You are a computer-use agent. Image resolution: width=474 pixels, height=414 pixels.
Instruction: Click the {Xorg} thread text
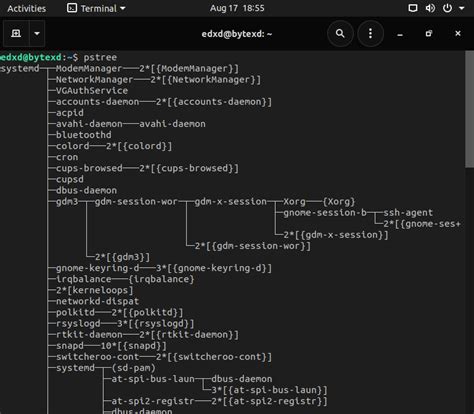pos(339,202)
